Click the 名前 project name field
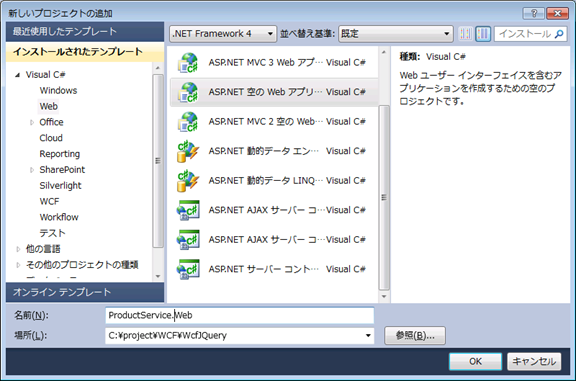The image size is (576, 381). pos(240,315)
